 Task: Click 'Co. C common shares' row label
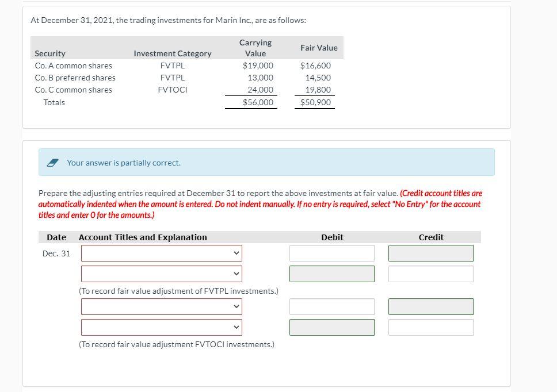coord(73,90)
